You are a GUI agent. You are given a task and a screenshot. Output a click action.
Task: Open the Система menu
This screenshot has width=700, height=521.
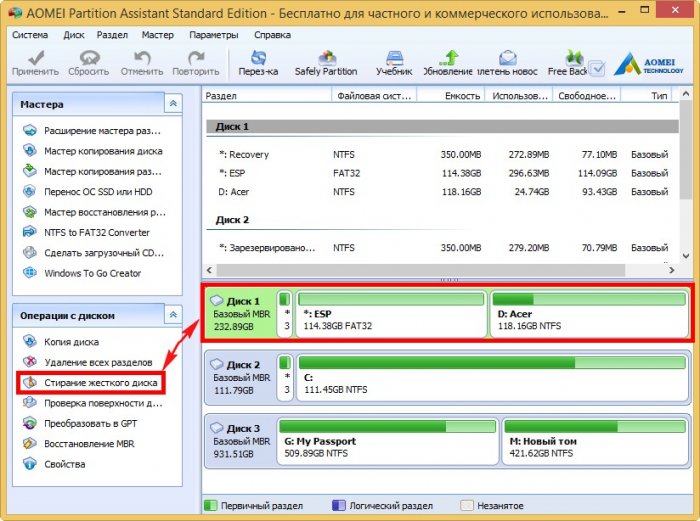(29, 34)
